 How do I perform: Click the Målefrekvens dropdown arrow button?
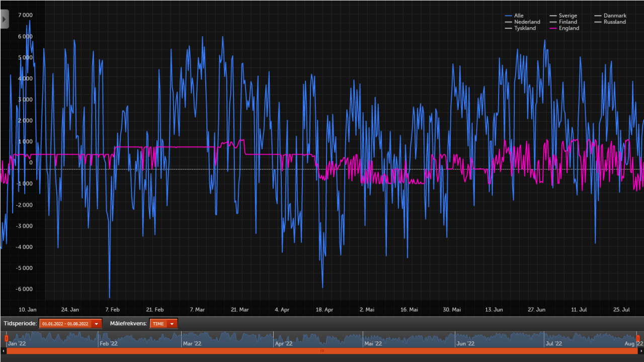click(x=172, y=324)
